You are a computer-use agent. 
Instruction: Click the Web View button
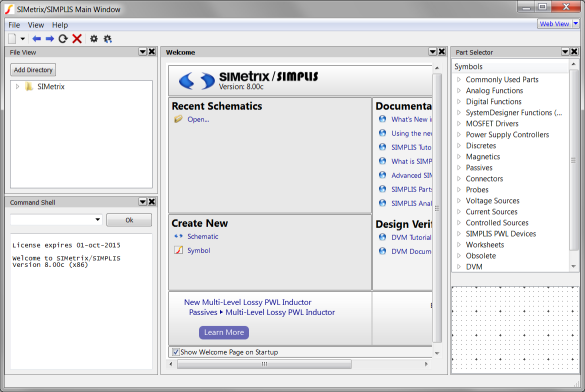[554, 24]
